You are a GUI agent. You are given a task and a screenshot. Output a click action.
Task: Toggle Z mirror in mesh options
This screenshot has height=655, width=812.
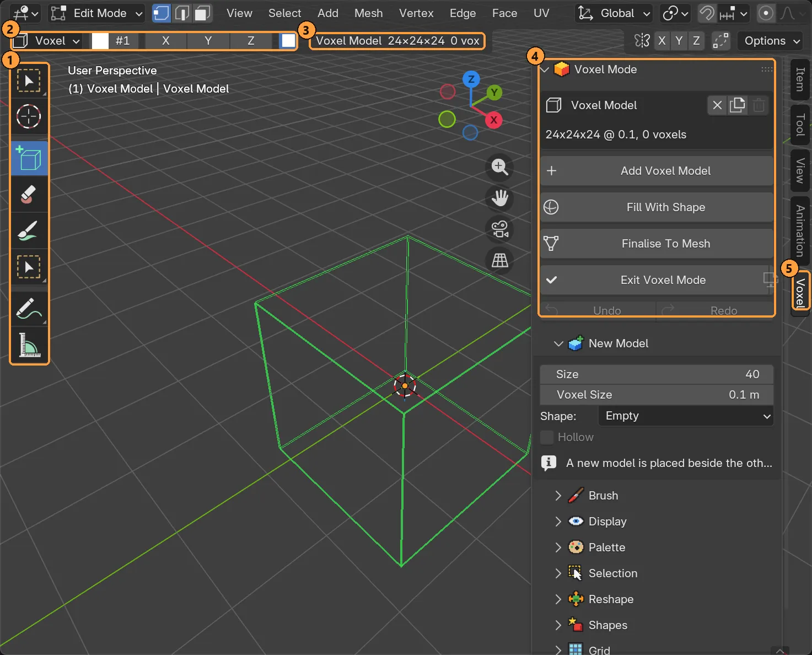(696, 41)
